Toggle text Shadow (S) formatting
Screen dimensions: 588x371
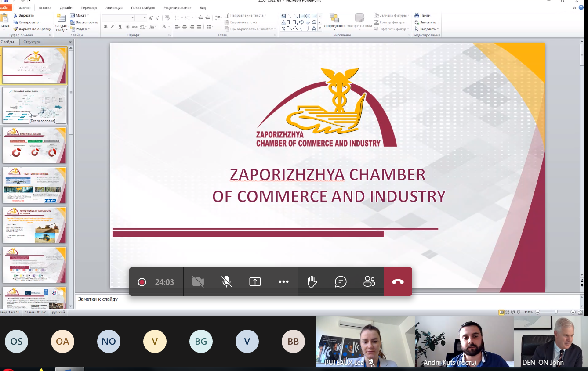pyautogui.click(x=127, y=27)
